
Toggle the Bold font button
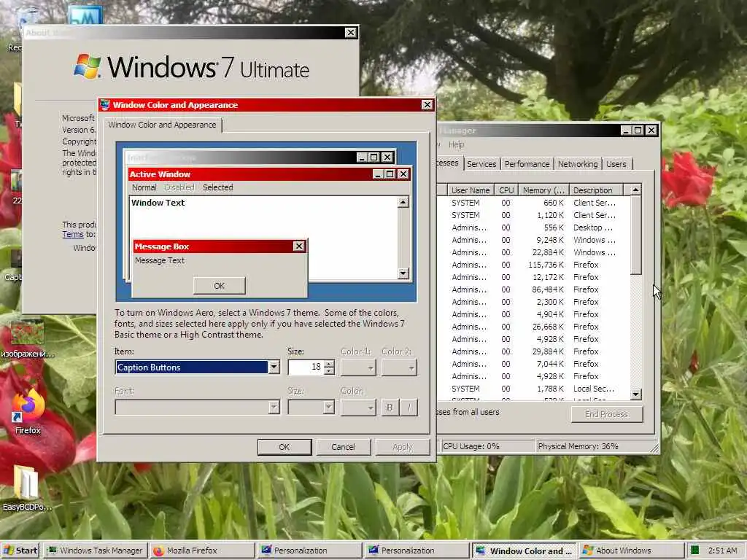390,407
